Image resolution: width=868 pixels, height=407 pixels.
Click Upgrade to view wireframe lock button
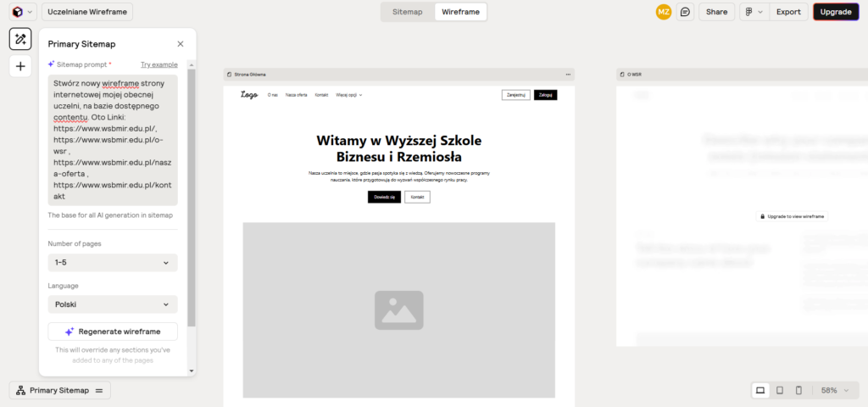pyautogui.click(x=793, y=216)
